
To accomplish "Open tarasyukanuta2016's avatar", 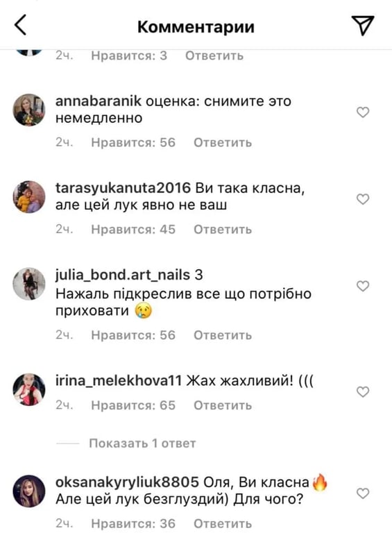I will pyautogui.click(x=29, y=197).
